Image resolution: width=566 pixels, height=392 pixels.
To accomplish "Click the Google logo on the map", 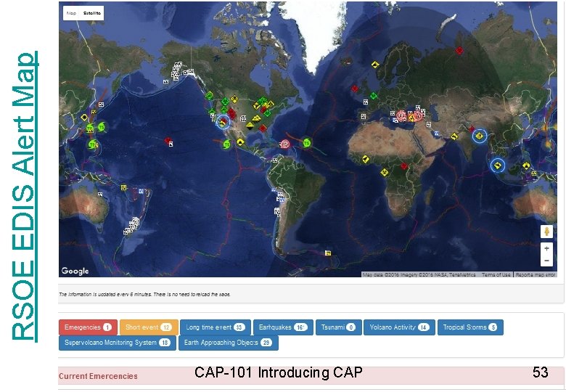I will (x=75, y=271).
